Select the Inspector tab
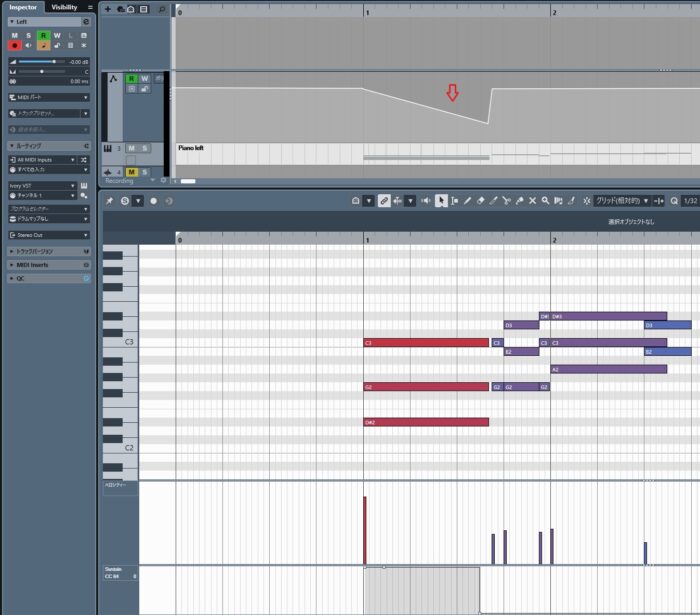 (x=22, y=7)
